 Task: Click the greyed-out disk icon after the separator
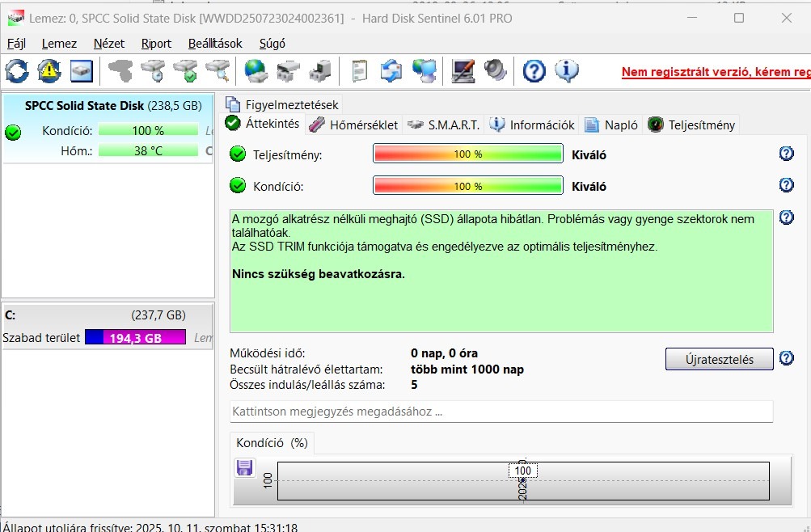pyautogui.click(x=120, y=71)
